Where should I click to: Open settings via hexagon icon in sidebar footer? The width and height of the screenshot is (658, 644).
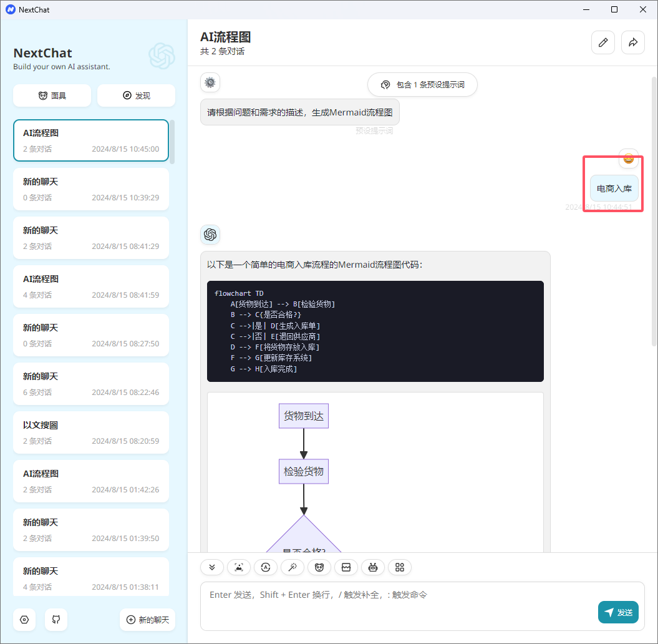pos(24,620)
